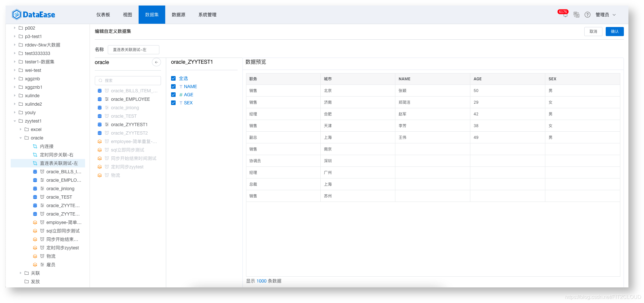Click the DataEase logo
Viewport: 644px width, 303px height.
(33, 15)
